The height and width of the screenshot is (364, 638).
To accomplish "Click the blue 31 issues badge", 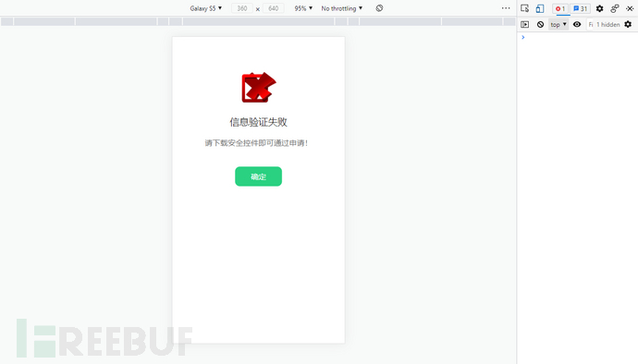I will 581,8.
